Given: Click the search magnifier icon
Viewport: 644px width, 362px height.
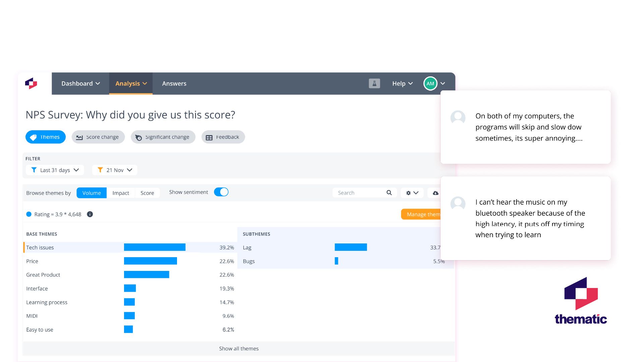Looking at the screenshot, I should [x=389, y=193].
